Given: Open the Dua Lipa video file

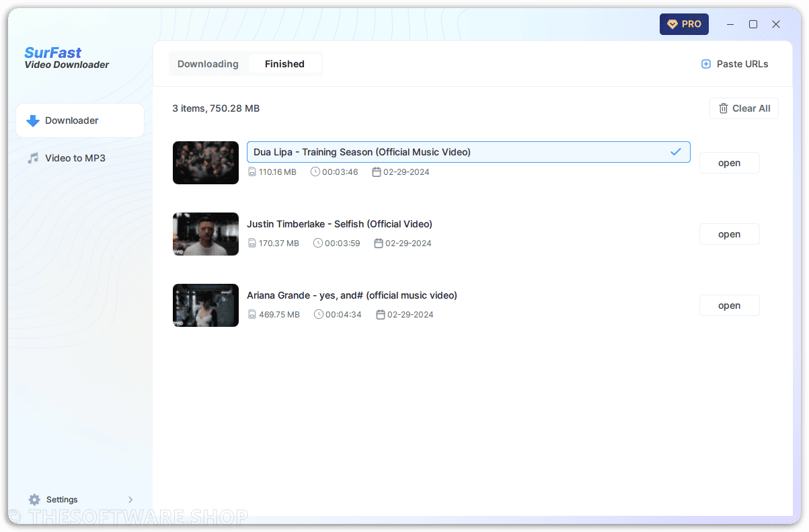Looking at the screenshot, I should pyautogui.click(x=729, y=163).
